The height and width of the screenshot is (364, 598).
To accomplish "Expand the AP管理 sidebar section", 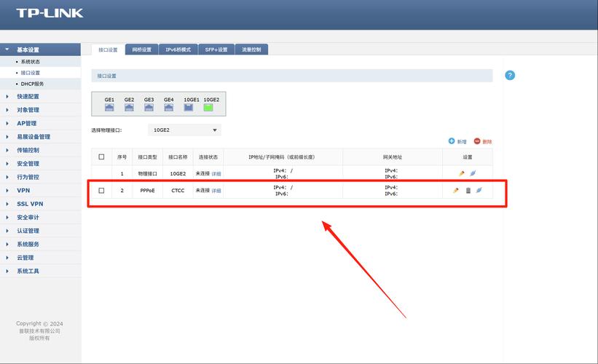I will pyautogui.click(x=26, y=123).
